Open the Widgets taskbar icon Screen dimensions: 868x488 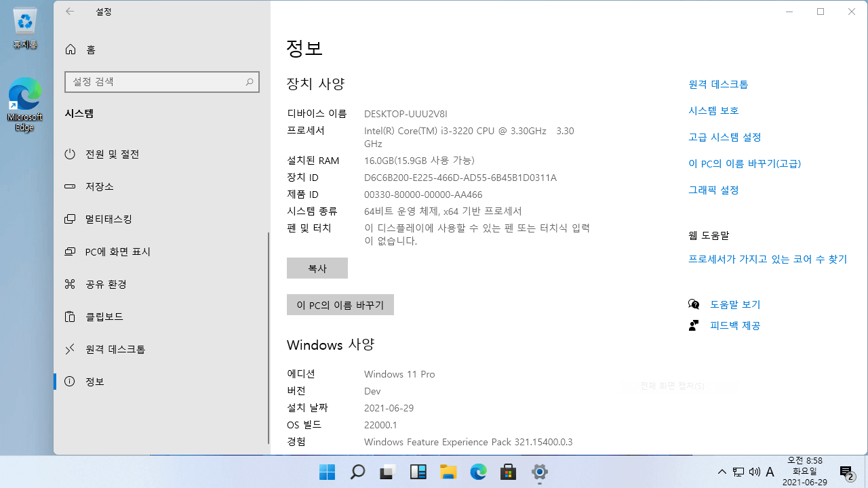coord(418,472)
